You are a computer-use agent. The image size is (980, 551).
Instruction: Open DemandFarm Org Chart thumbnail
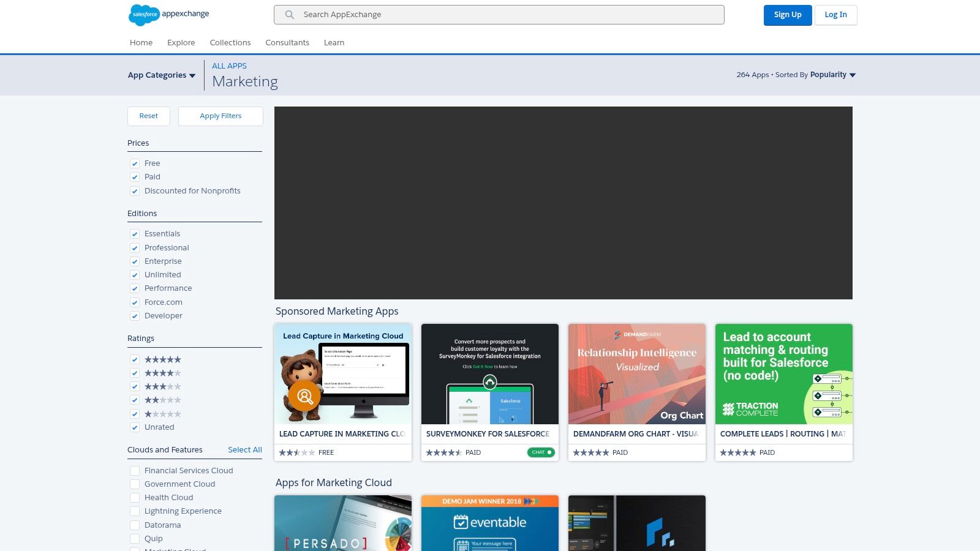[637, 374]
